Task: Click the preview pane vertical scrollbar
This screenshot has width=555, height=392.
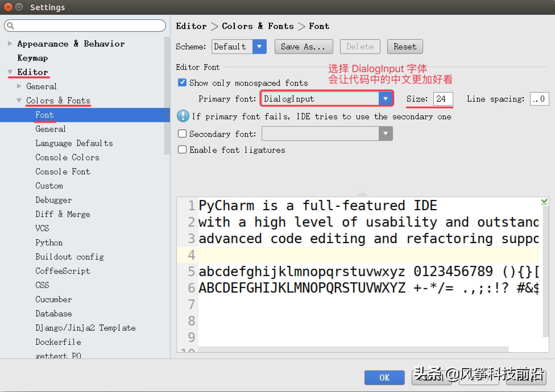Action: point(546,271)
